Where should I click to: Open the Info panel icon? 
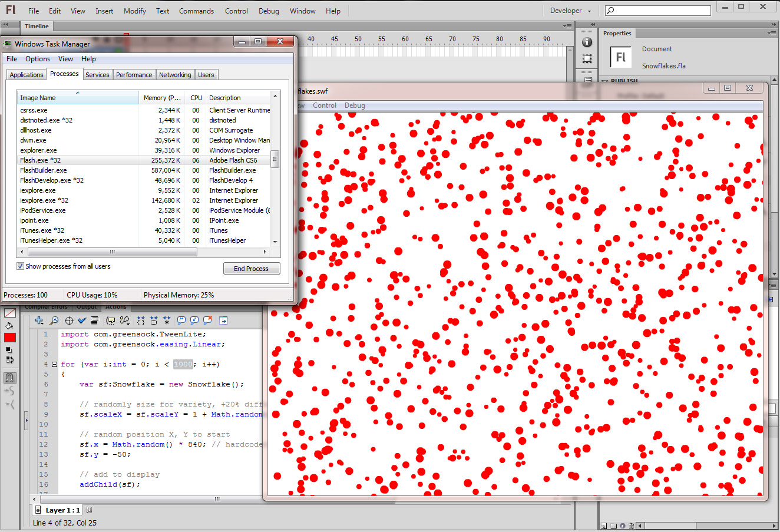click(x=587, y=42)
